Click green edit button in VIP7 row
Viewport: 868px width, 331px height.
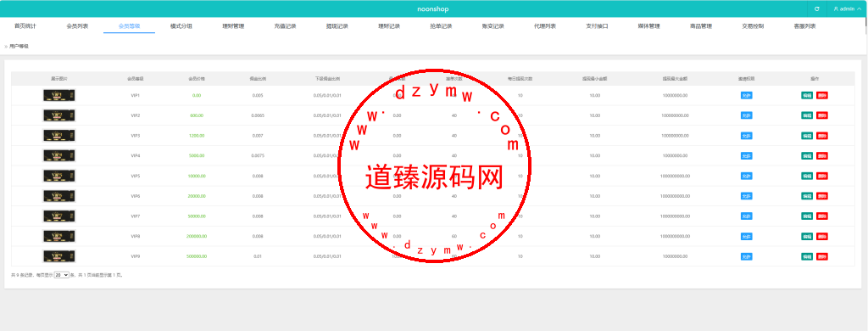point(807,216)
